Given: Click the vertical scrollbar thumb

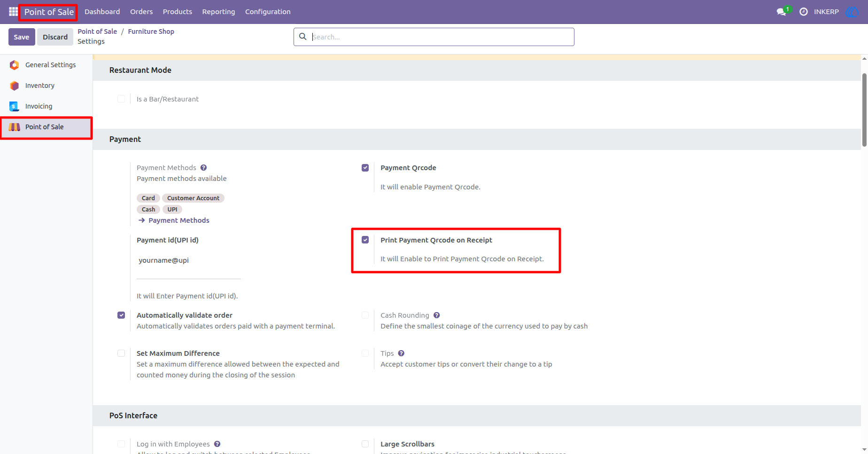Looking at the screenshot, I should (x=864, y=110).
